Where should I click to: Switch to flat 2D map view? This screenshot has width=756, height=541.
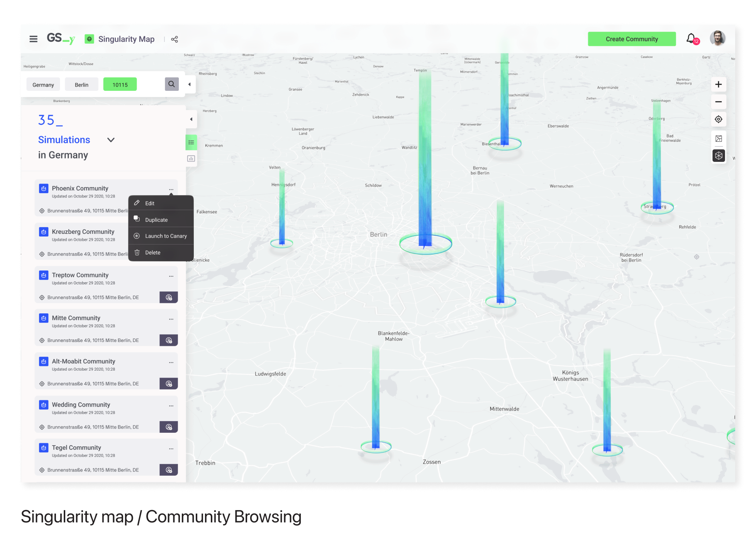click(x=719, y=139)
